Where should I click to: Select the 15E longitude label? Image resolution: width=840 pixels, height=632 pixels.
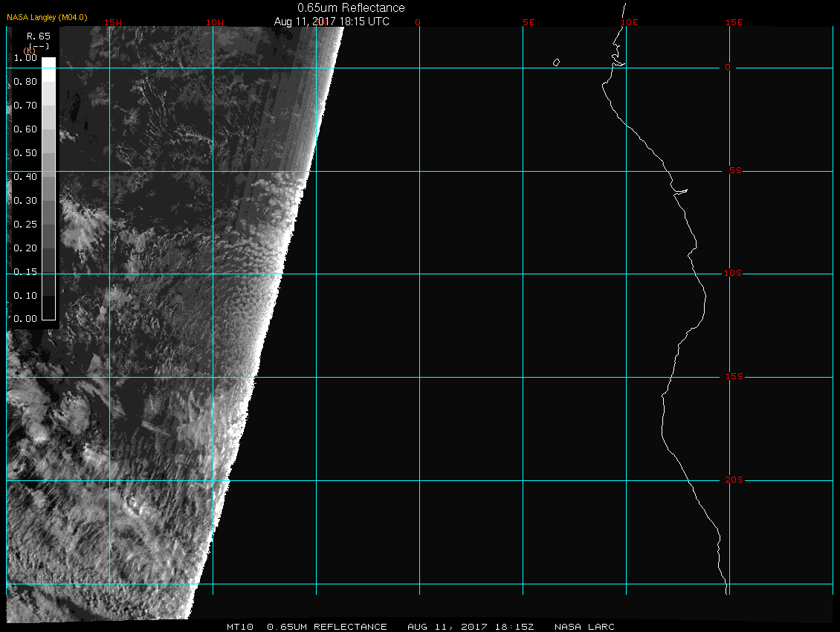(734, 22)
